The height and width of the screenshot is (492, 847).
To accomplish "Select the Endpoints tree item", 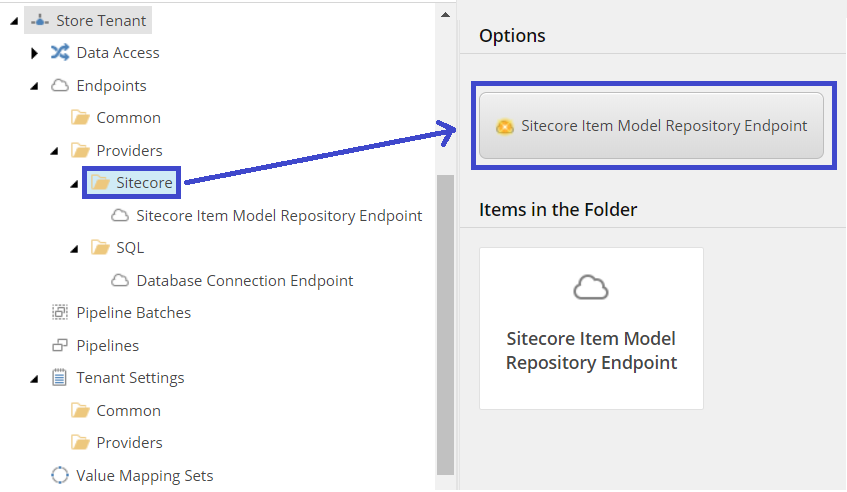I will 111,86.
